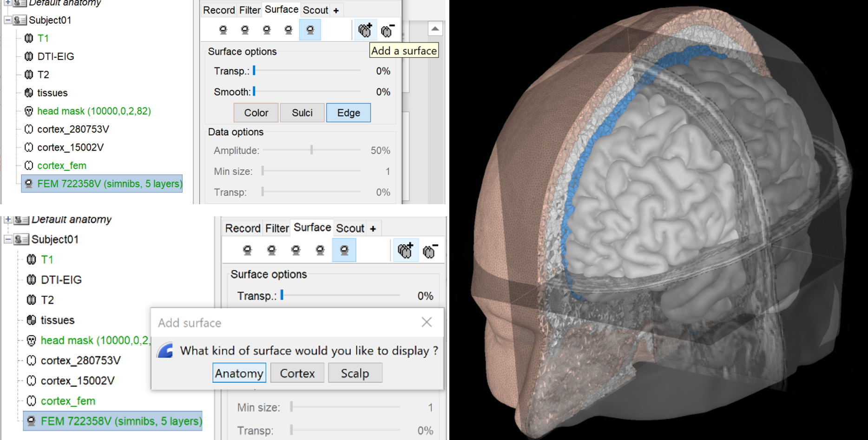Switch to the Scout tab in the upper panel
Viewport: 868px width, 440px height.
pyautogui.click(x=316, y=10)
